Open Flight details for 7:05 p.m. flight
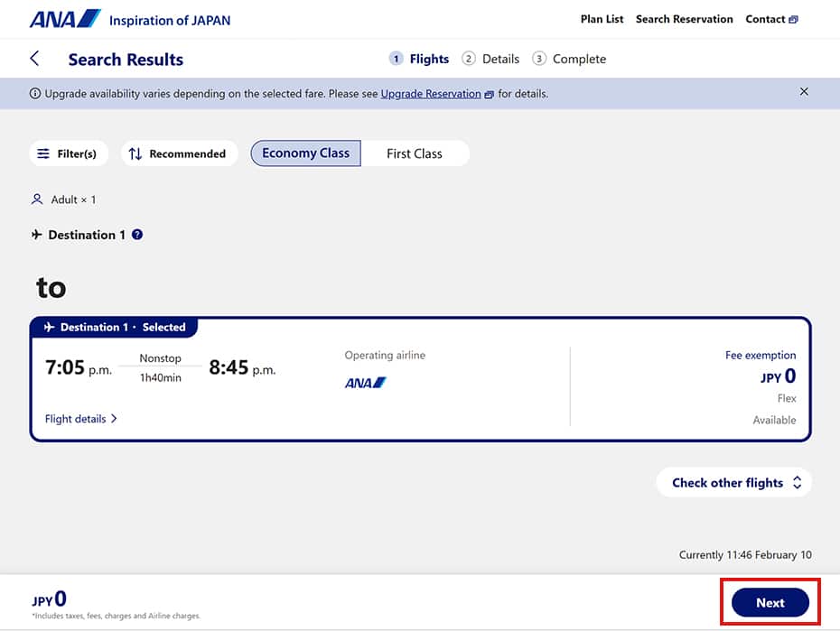Viewport: 840px width, 631px height. [81, 419]
